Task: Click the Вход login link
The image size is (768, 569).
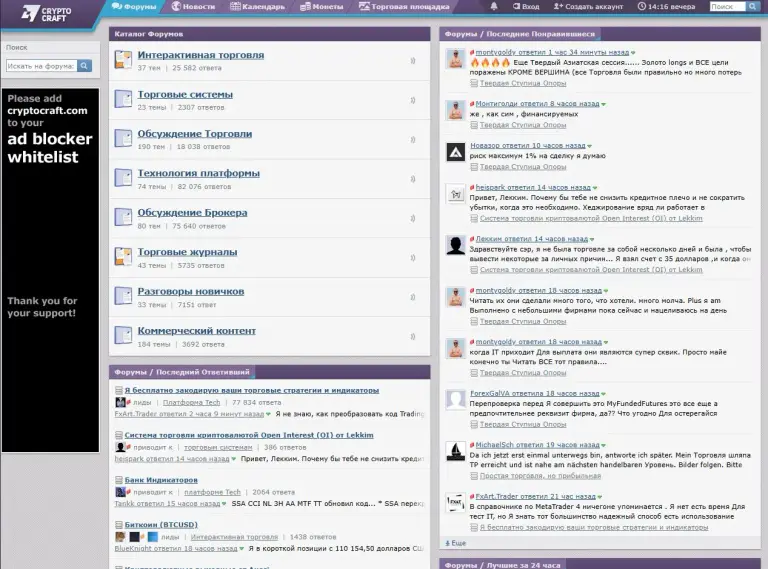Action: point(526,6)
